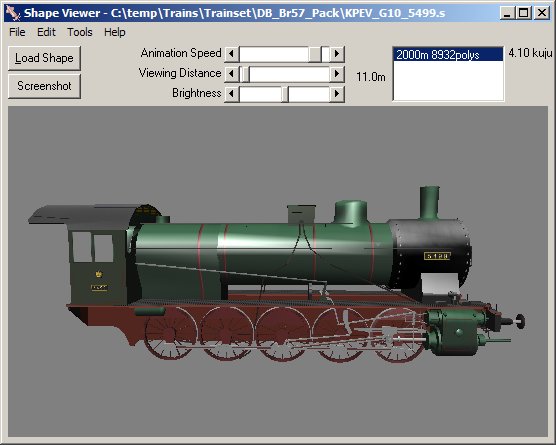Screen dimensions: 556x445
Task: Open the Edit menu
Action: [46, 32]
